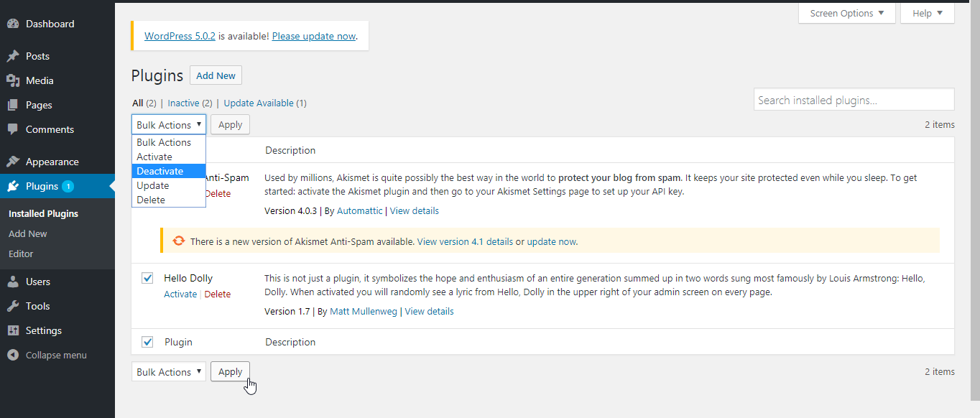Click the Settings sliders icon
The height and width of the screenshot is (418, 980).
click(x=13, y=330)
